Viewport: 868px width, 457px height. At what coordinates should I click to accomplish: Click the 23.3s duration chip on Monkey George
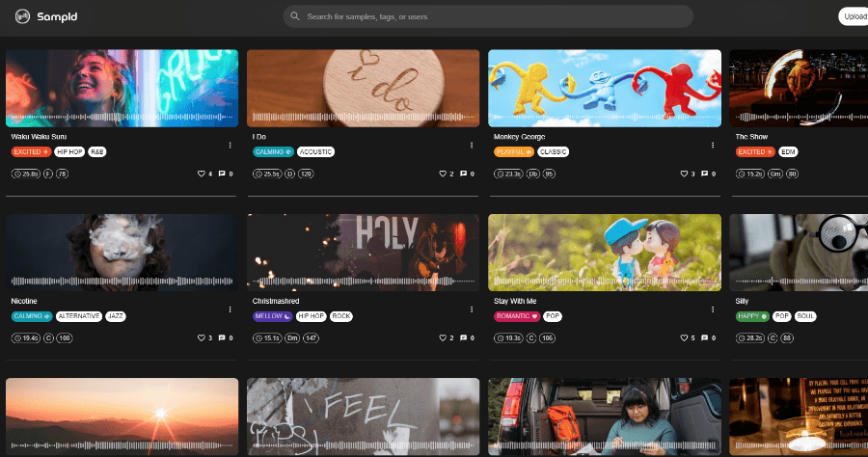point(508,174)
